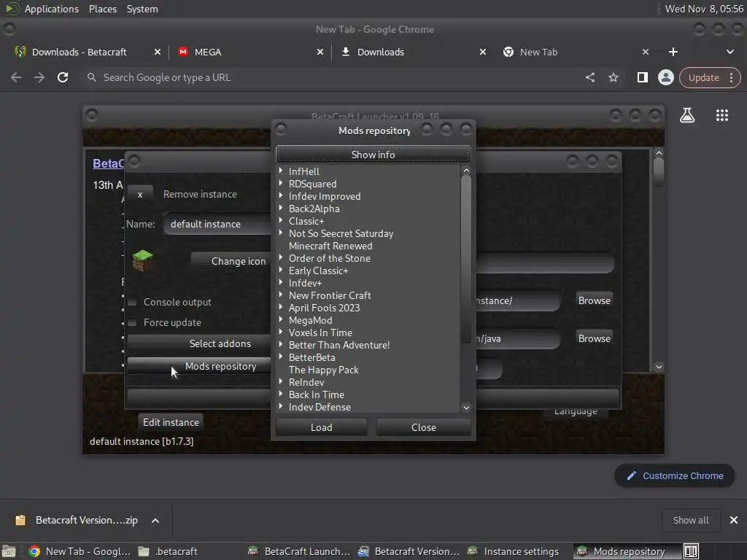Click the Mods repository button in Instance settings

(x=199, y=366)
